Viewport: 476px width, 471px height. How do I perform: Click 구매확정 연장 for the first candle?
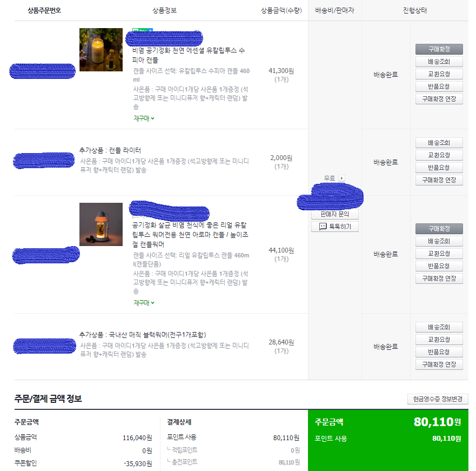[x=439, y=99]
